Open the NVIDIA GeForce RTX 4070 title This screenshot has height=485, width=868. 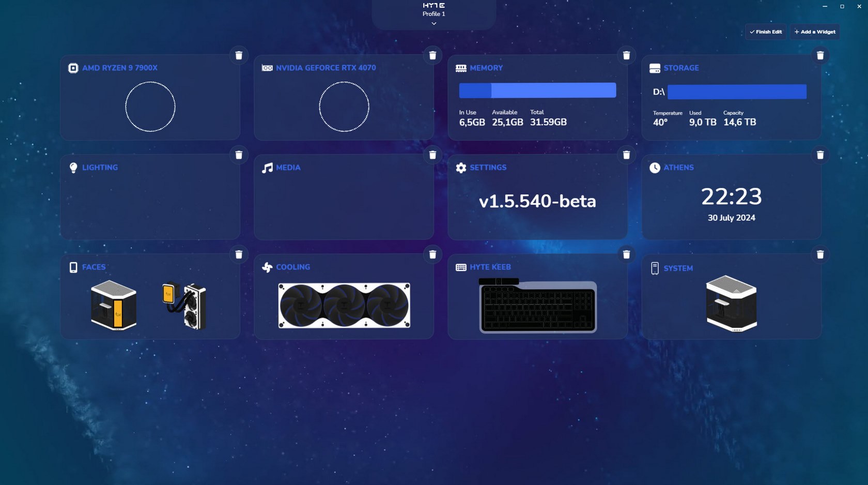pos(326,68)
